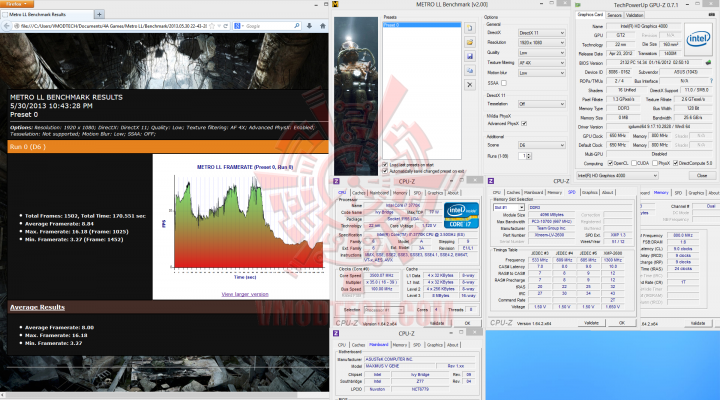
Task: Click the GPU-Z screenshot camera icon
Action: (711, 15)
